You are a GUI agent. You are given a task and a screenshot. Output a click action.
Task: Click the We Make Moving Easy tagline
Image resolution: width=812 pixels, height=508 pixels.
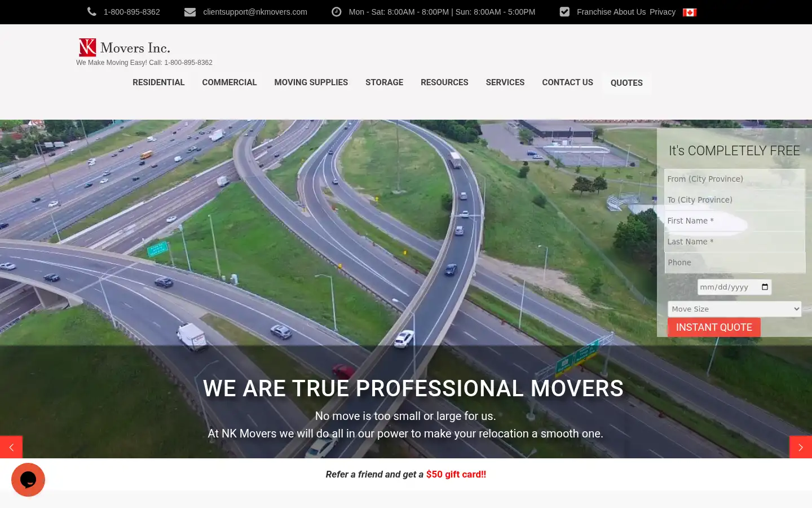point(144,63)
